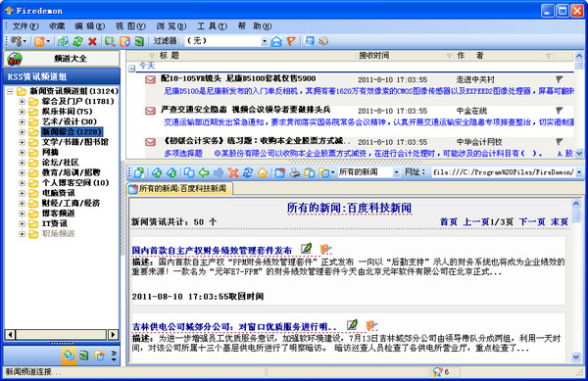Click the green up-arrow icon in browser toolbar
This screenshot has width=588, height=381.
point(157,172)
